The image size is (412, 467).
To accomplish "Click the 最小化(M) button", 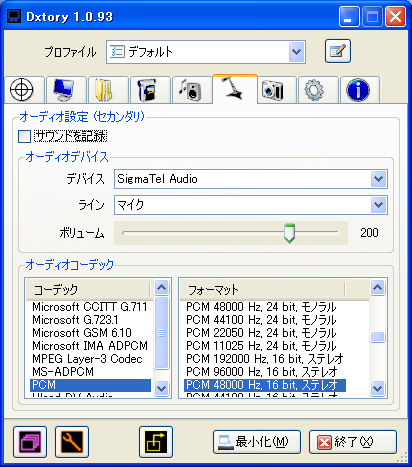I will coord(257,442).
